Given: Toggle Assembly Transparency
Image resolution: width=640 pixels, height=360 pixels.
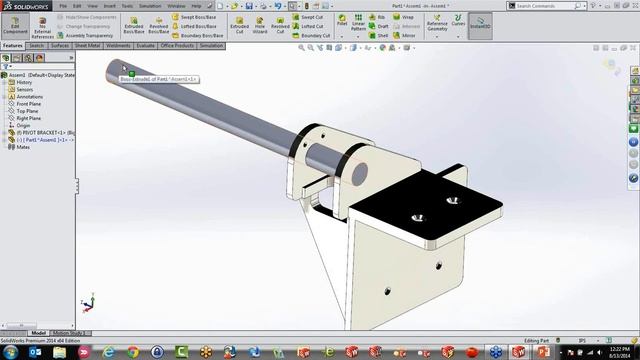Looking at the screenshot, I should pos(85,36).
